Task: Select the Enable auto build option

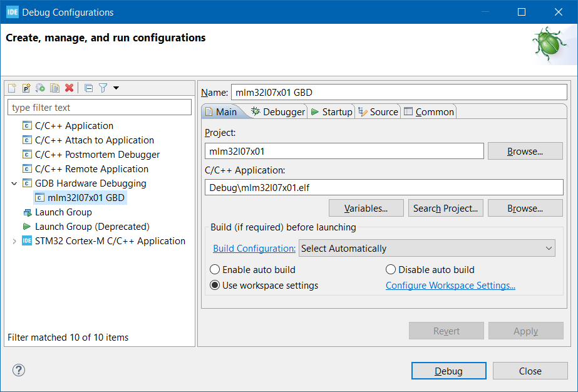Action: (215, 270)
